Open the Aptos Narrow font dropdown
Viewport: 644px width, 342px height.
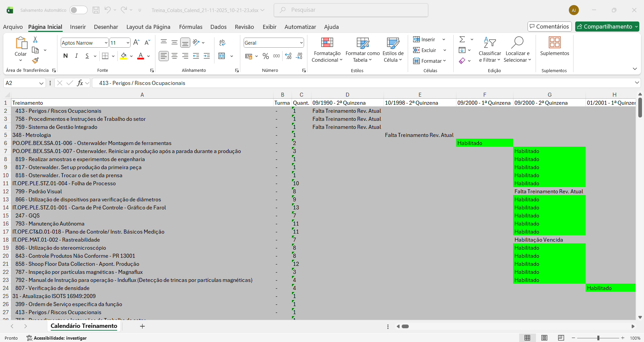[106, 43]
